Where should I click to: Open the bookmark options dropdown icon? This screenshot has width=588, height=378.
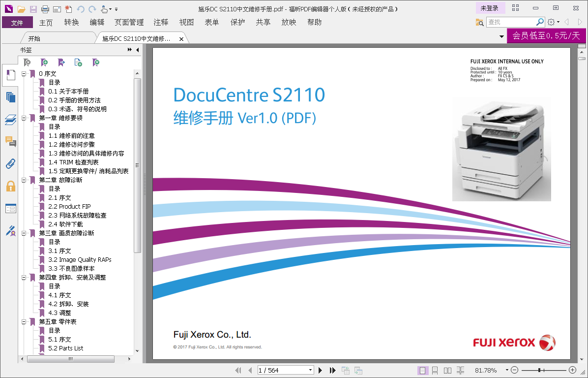pos(96,63)
